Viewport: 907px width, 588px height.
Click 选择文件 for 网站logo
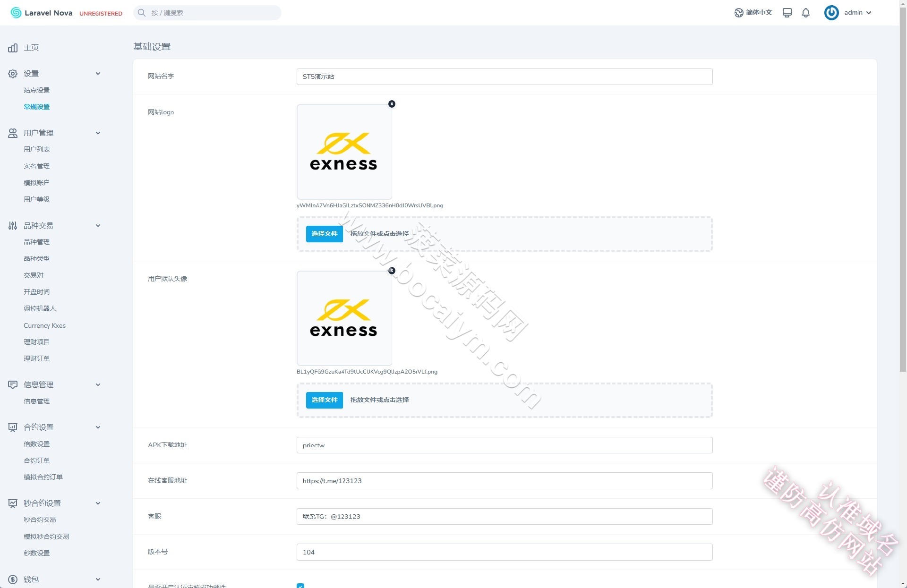tap(325, 234)
